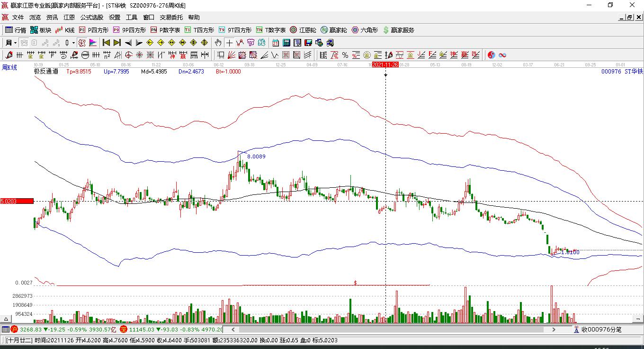Click the Shenzhen index 11145.03 status value
This screenshot has width=644, height=349.
tap(142, 330)
